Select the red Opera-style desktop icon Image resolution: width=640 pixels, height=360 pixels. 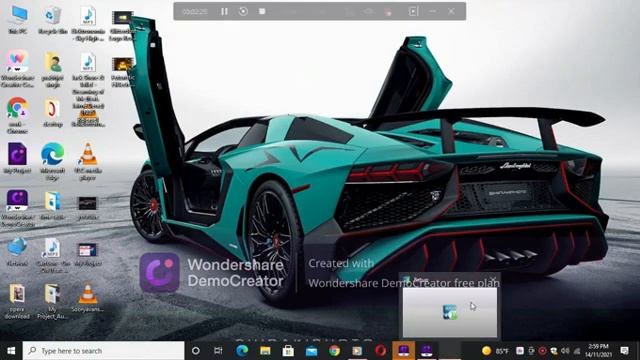pyautogui.click(x=53, y=113)
